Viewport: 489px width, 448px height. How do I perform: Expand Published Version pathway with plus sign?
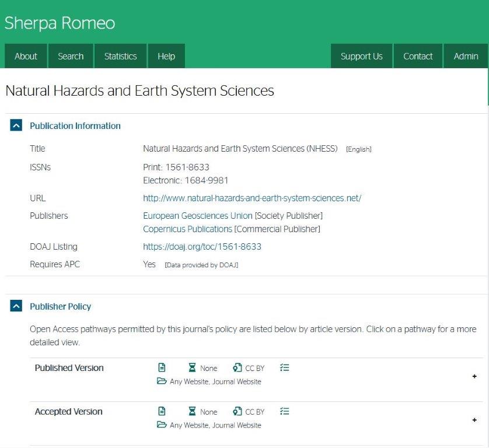click(474, 376)
